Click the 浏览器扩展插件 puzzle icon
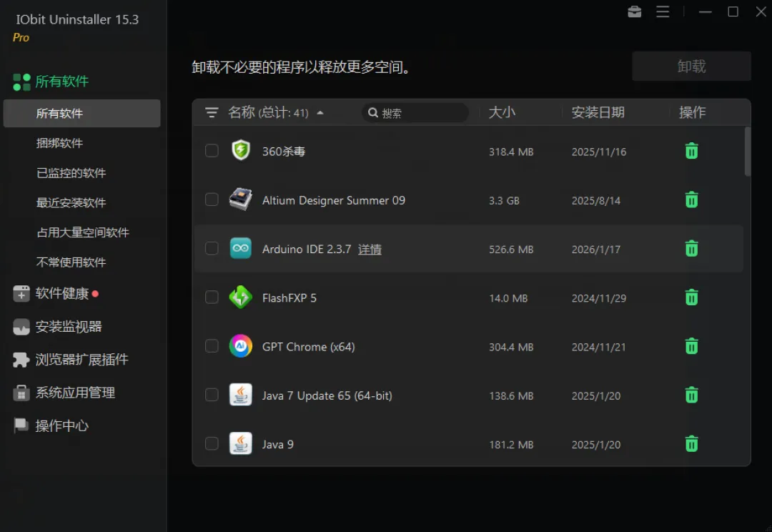Viewport: 772px width, 532px height. (x=21, y=360)
